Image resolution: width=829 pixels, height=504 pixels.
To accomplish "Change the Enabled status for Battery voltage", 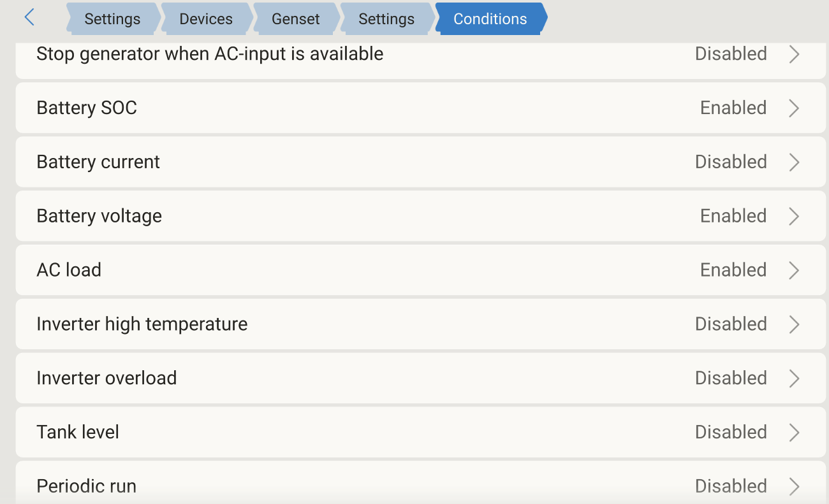I will click(x=733, y=216).
